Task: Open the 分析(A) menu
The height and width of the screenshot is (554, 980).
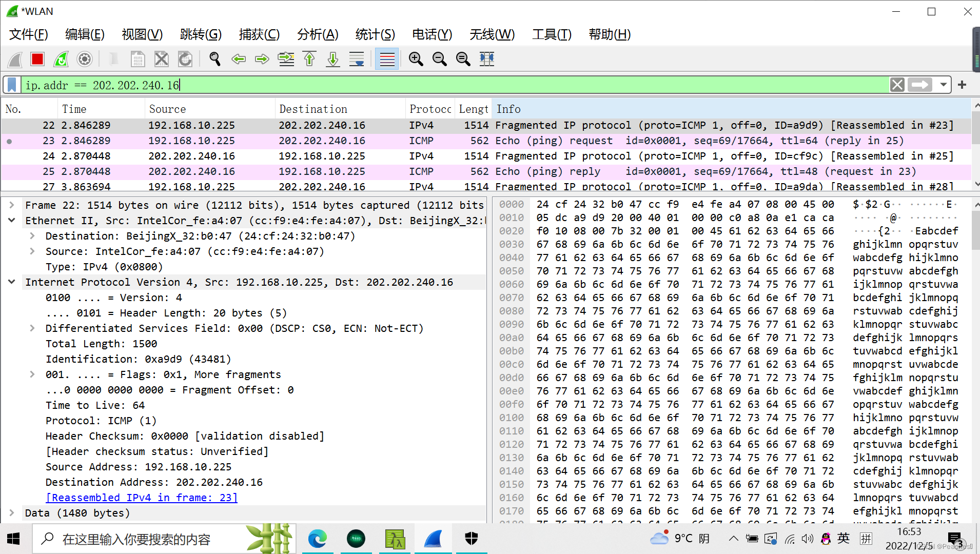Action: 318,34
